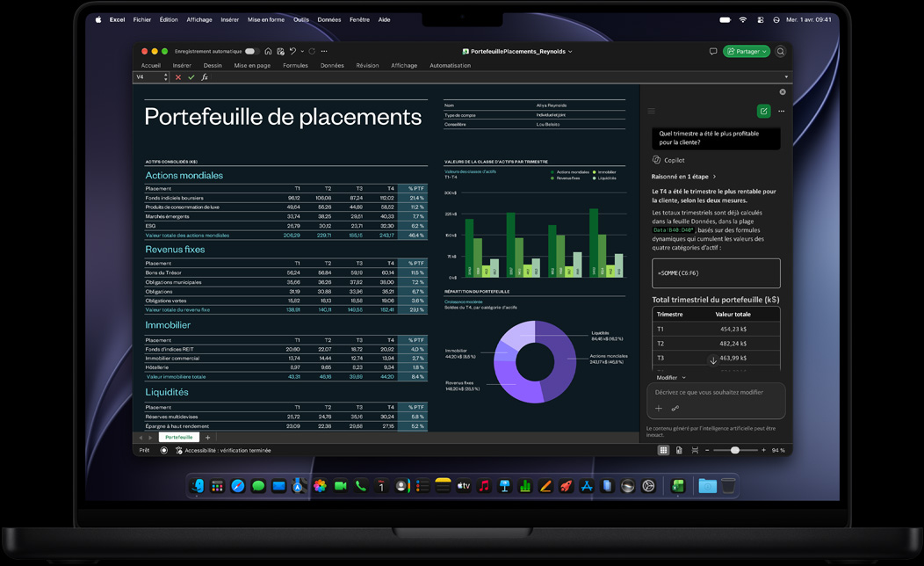Confirm formula entry with green checkmark
The image size is (924, 566).
point(191,77)
